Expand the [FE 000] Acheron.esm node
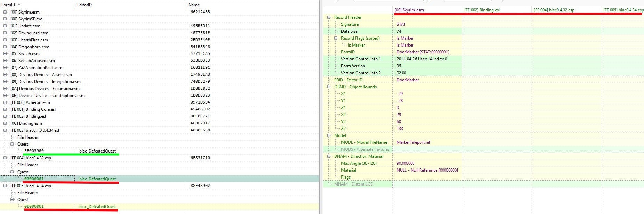 click(5, 102)
